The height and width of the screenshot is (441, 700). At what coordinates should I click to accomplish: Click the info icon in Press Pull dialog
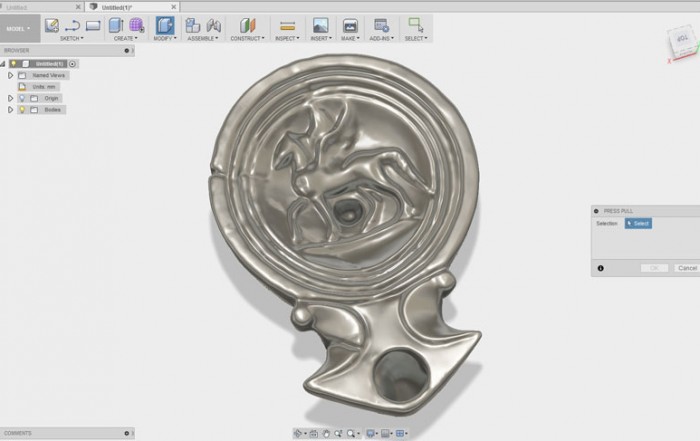(x=600, y=268)
